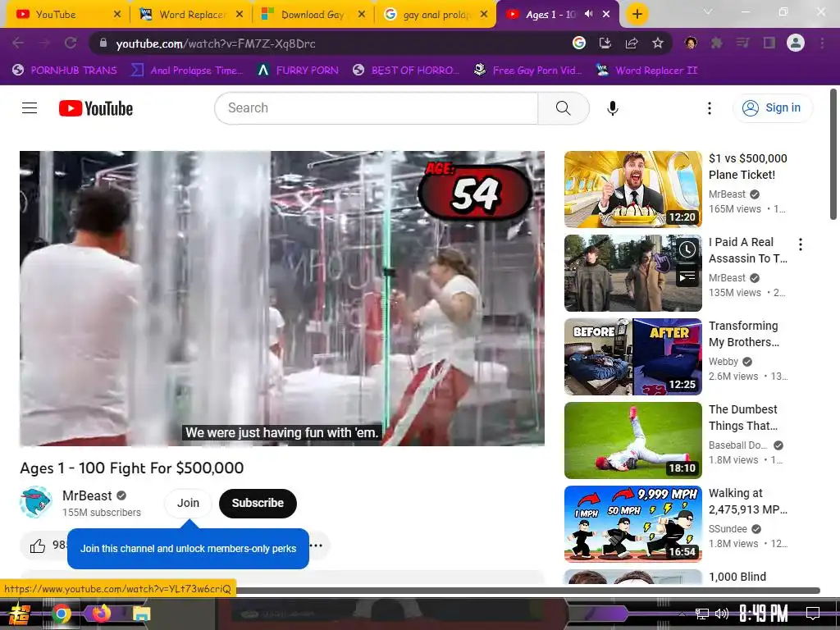The width and height of the screenshot is (840, 630).
Task: Open three-dot menu for I Paid A Real Assassin
Action: (801, 244)
